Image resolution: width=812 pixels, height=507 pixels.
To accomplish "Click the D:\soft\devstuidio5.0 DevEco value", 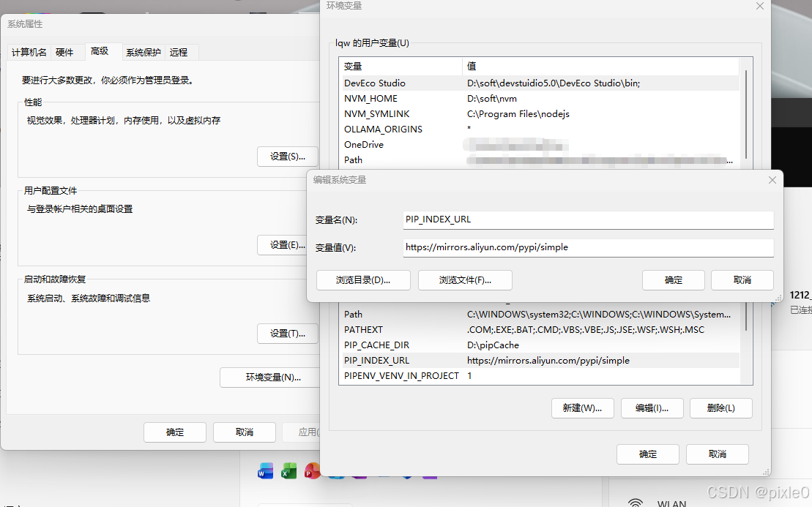I will tap(553, 83).
